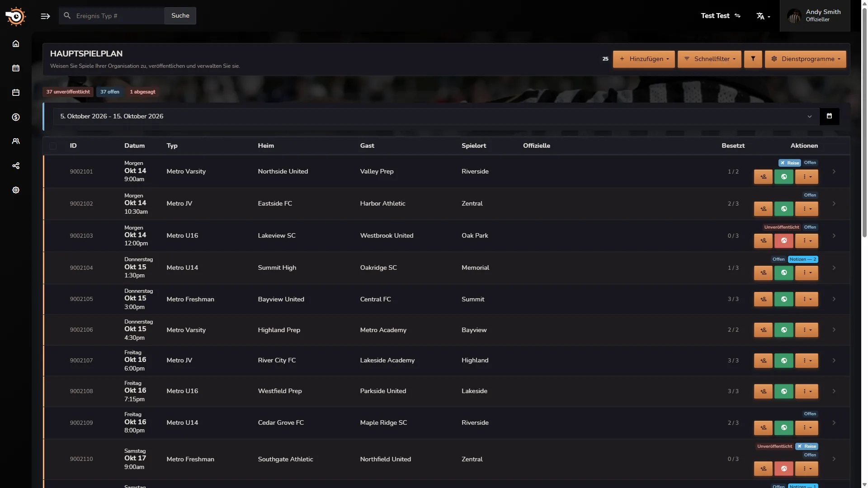Image resolution: width=868 pixels, height=488 pixels.
Task: Sort table by Datum column
Action: (134, 145)
